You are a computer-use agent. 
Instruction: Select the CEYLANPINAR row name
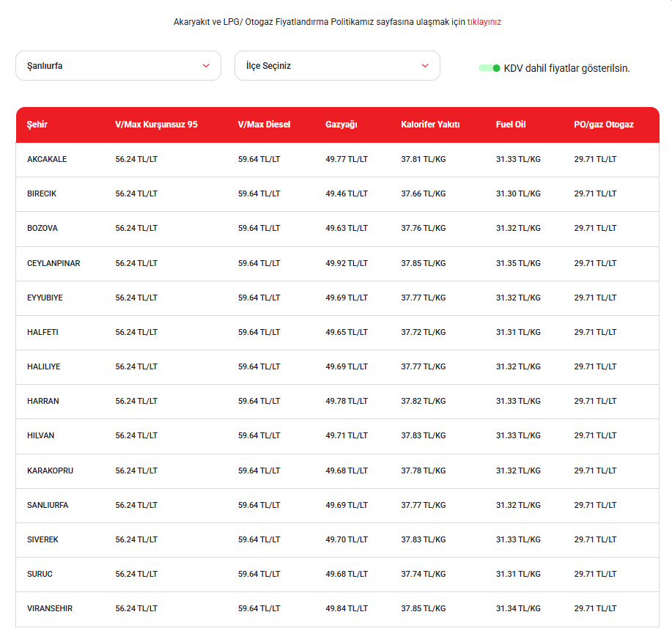pos(53,263)
